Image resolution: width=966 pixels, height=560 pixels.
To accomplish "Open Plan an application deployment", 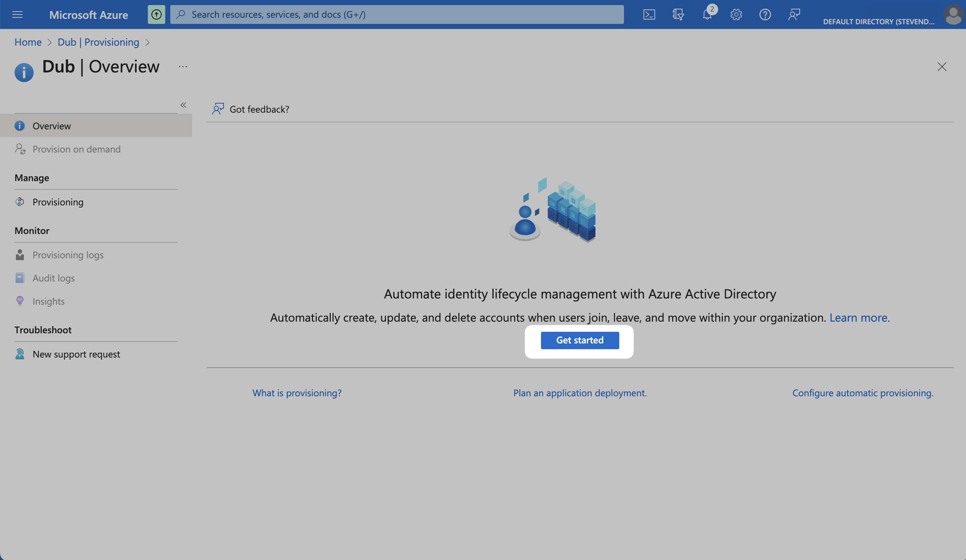I will click(x=579, y=392).
